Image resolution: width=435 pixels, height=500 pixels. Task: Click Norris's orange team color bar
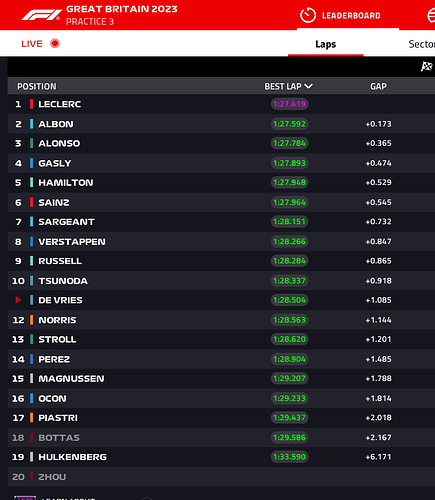[31, 320]
